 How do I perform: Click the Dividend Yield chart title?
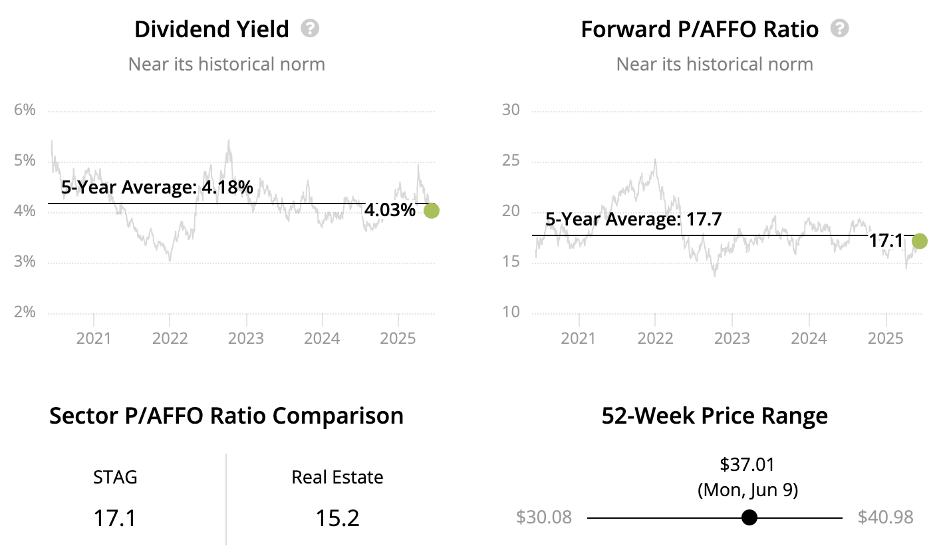coord(211,29)
